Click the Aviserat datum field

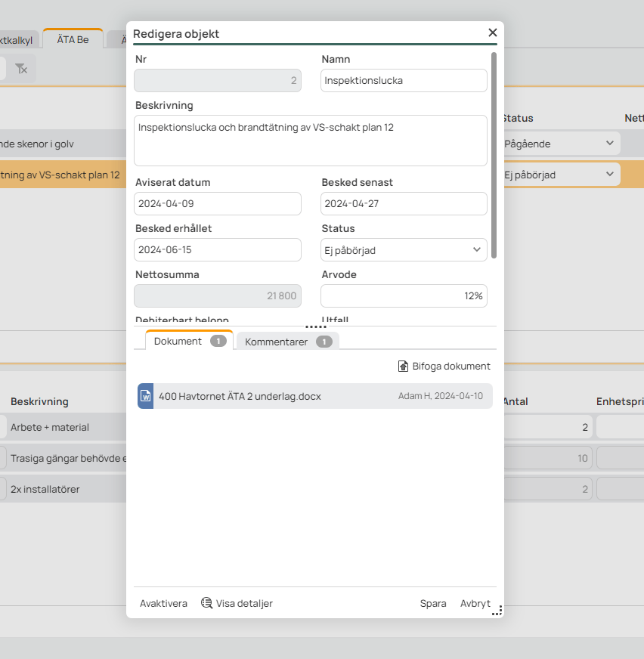coord(218,204)
